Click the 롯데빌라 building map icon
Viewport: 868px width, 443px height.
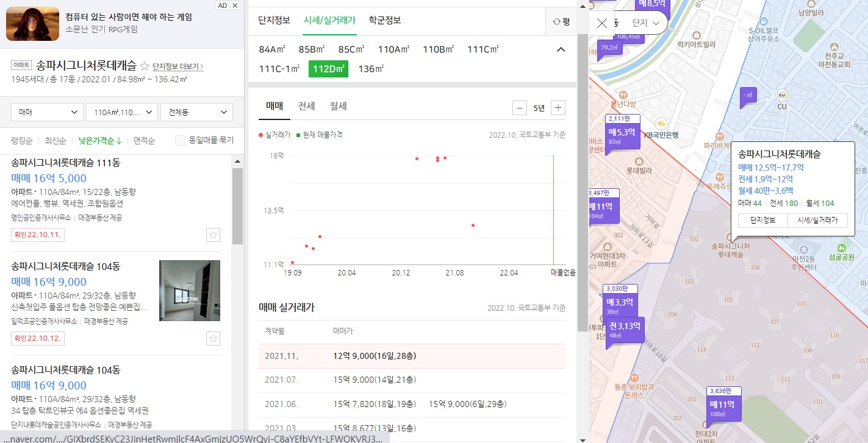[x=639, y=161]
